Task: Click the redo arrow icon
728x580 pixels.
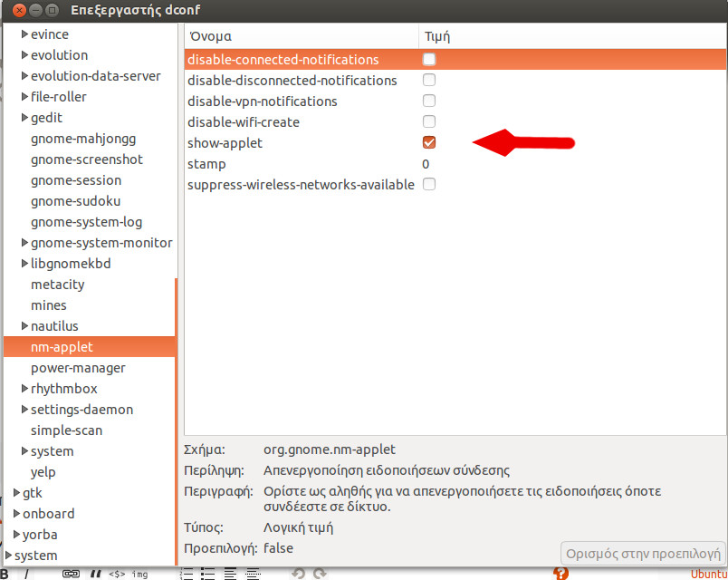Action: coord(319,574)
